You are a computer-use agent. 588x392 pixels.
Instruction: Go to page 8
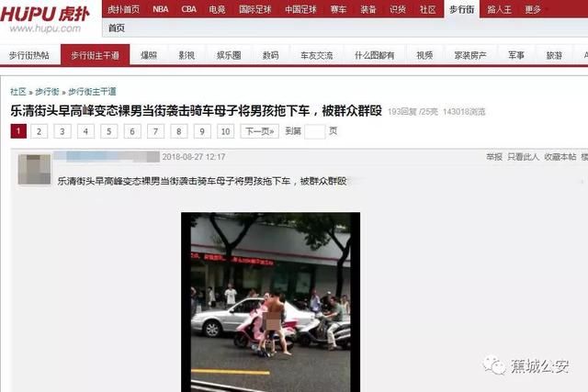[179, 131]
